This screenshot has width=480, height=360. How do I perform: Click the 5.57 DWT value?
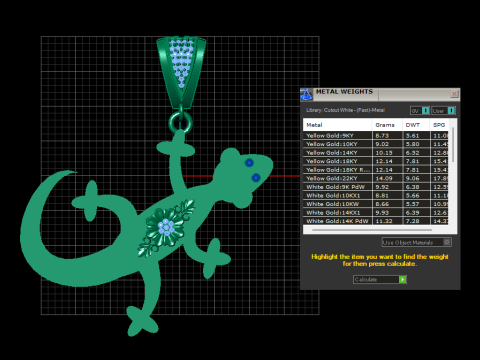(412, 204)
